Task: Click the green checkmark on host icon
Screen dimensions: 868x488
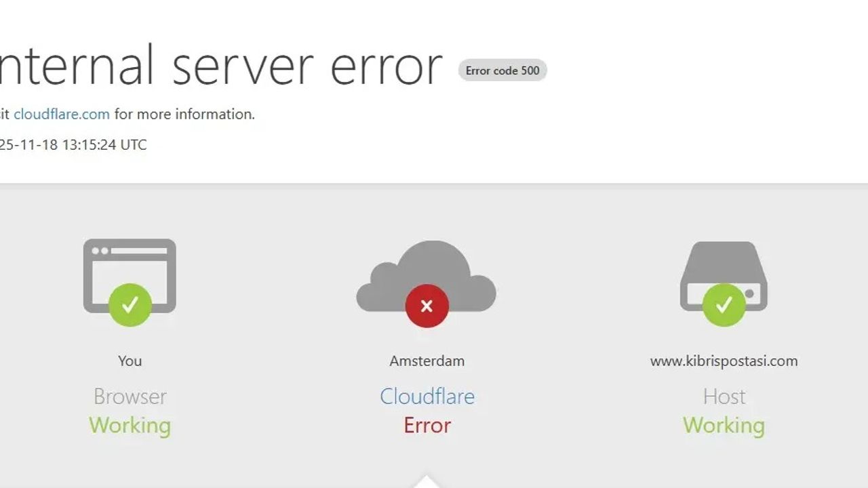Action: [724, 305]
